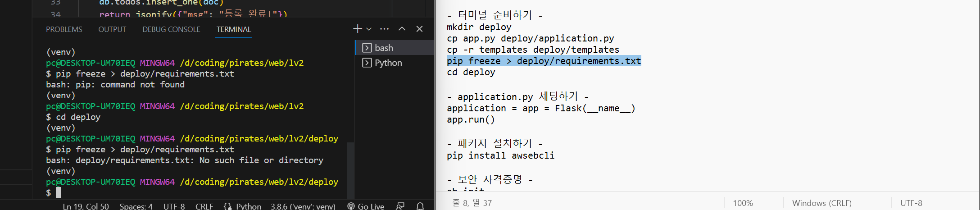Click 'cd deploy' line in Notepad
The width and height of the screenshot is (980, 210).
[x=471, y=72]
